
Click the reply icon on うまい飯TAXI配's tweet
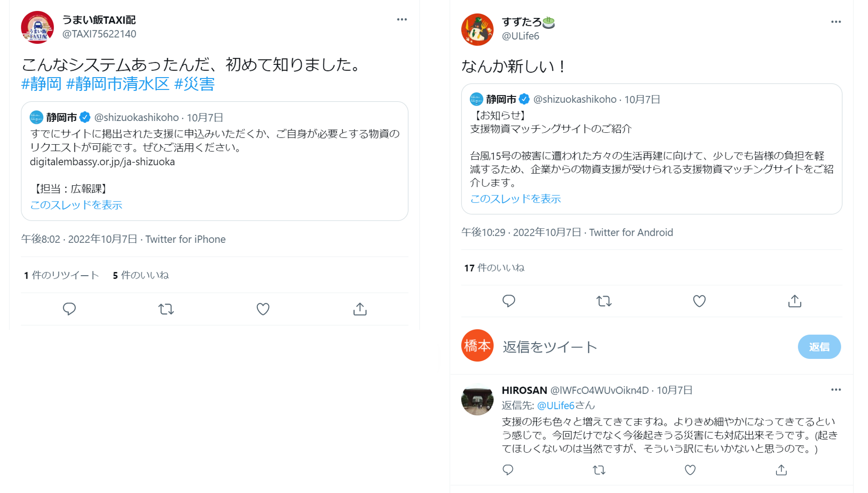click(69, 309)
